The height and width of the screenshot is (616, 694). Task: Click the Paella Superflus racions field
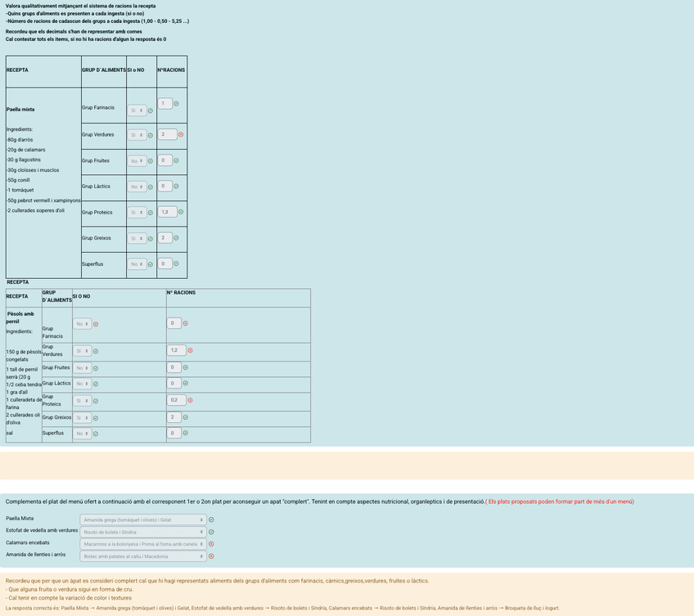pyautogui.click(x=165, y=263)
